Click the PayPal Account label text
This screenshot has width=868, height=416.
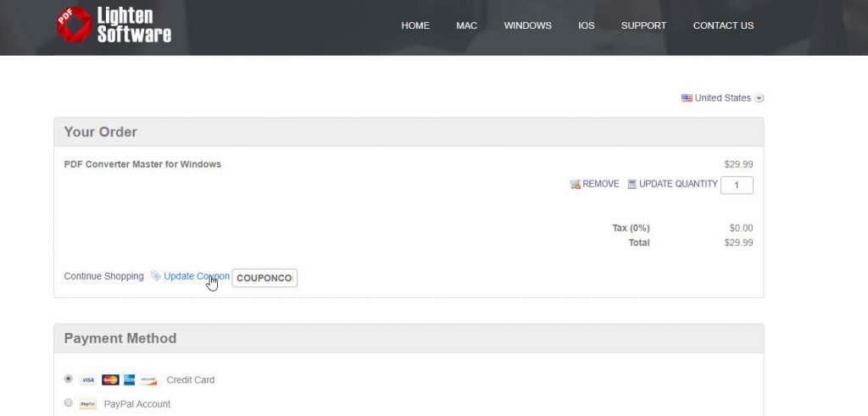137,404
